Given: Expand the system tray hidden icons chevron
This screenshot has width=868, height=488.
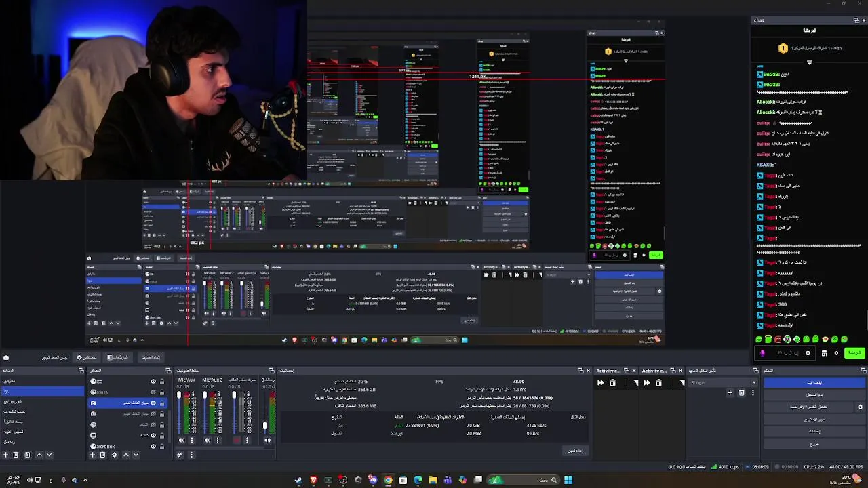Looking at the screenshot, I should pos(85,480).
